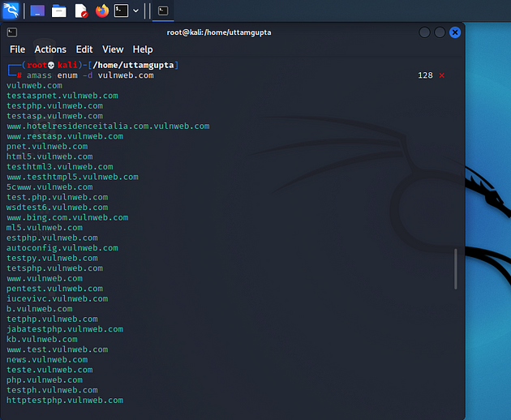Viewport: 511px width, 420px height.
Task: Click testaspnet.vulnweb.com line
Action: tap(62, 96)
